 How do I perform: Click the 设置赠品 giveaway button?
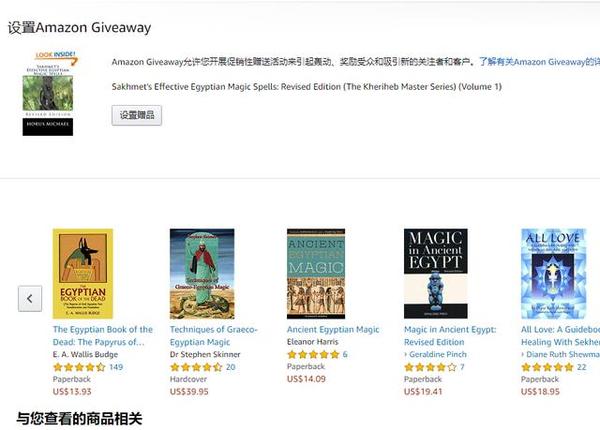pos(137,115)
